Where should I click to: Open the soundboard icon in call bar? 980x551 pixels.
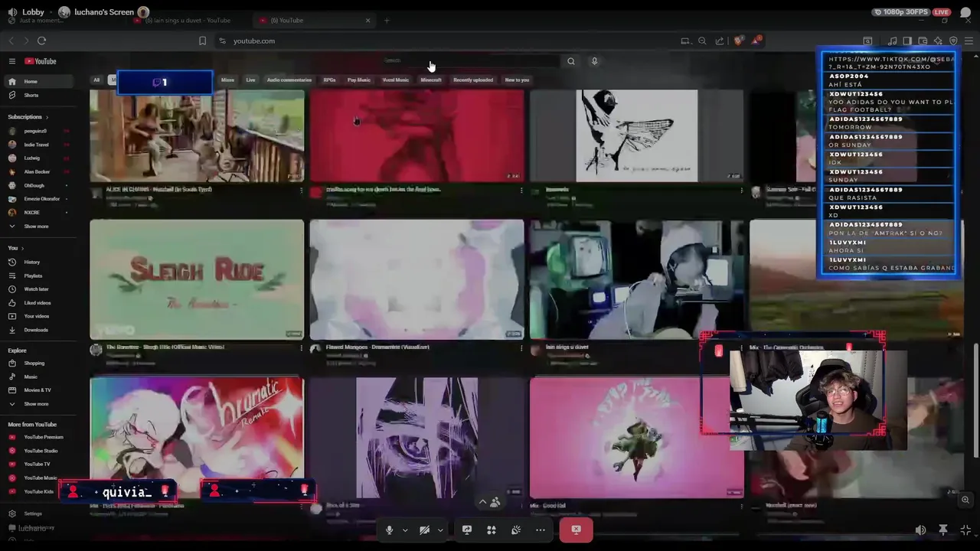516,530
